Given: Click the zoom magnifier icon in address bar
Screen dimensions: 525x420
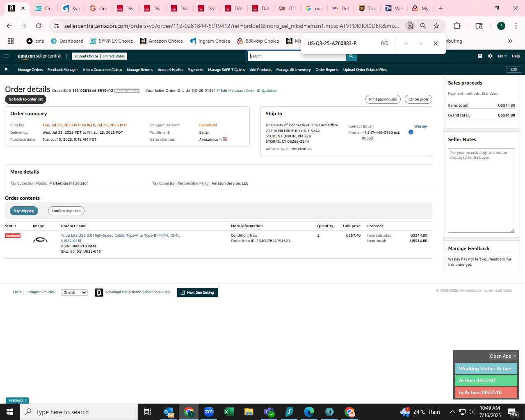Looking at the screenshot, I should [x=423, y=26].
